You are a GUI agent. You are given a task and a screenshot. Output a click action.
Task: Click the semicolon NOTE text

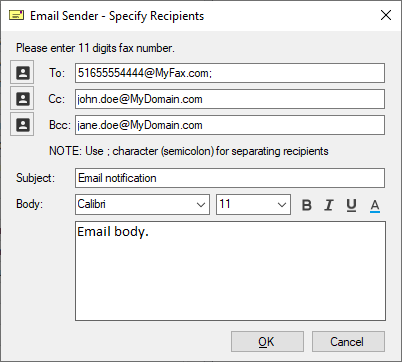coord(189,151)
